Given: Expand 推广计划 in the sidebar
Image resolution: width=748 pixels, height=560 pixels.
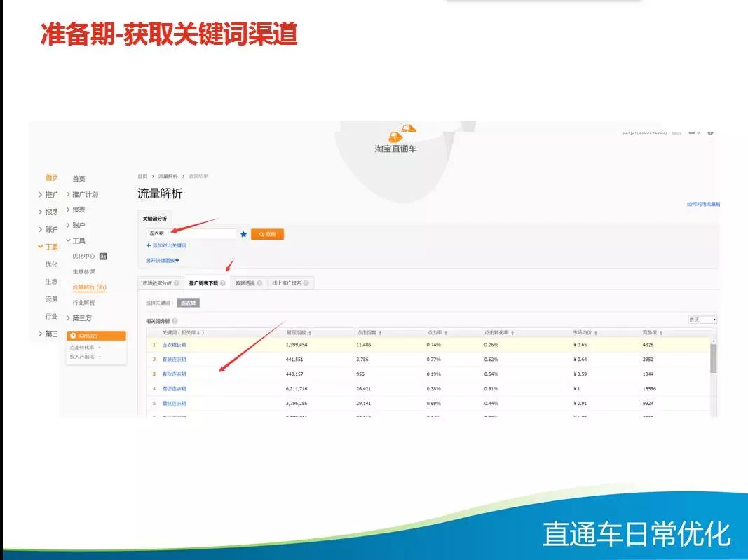Looking at the screenshot, I should tap(68, 195).
